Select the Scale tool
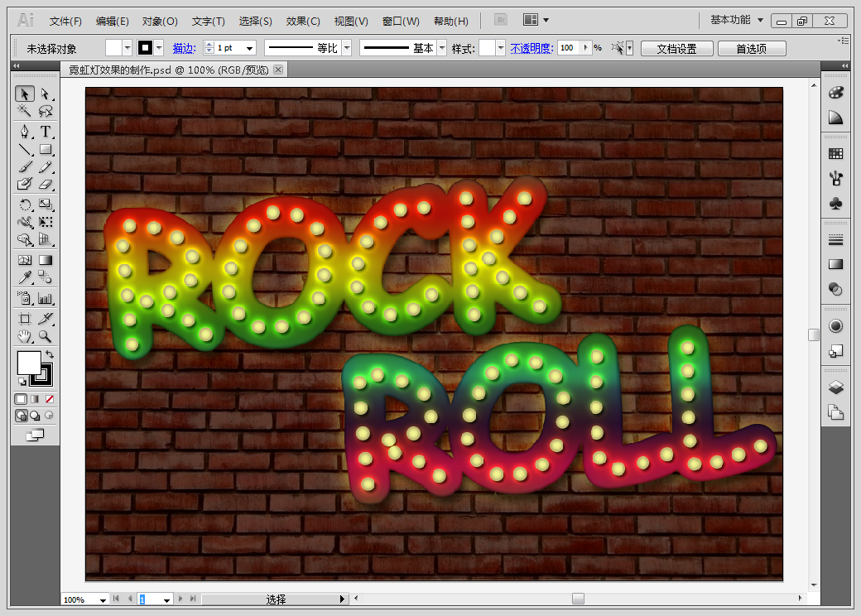The image size is (861, 616). [45, 205]
